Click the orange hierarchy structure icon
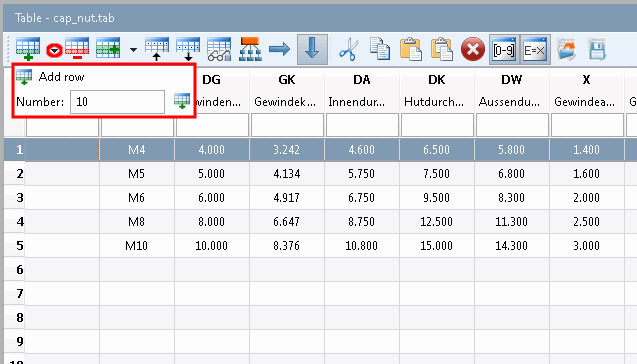The width and height of the screenshot is (637, 364). point(250,49)
